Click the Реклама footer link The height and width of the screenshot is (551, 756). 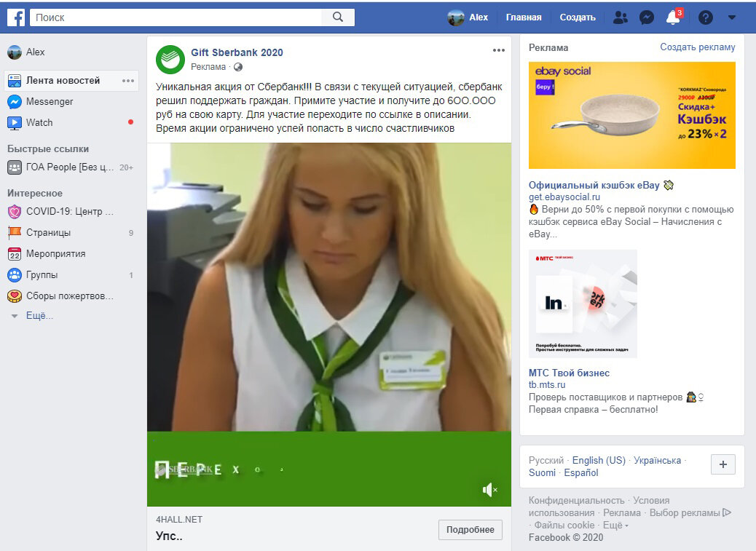pyautogui.click(x=622, y=513)
